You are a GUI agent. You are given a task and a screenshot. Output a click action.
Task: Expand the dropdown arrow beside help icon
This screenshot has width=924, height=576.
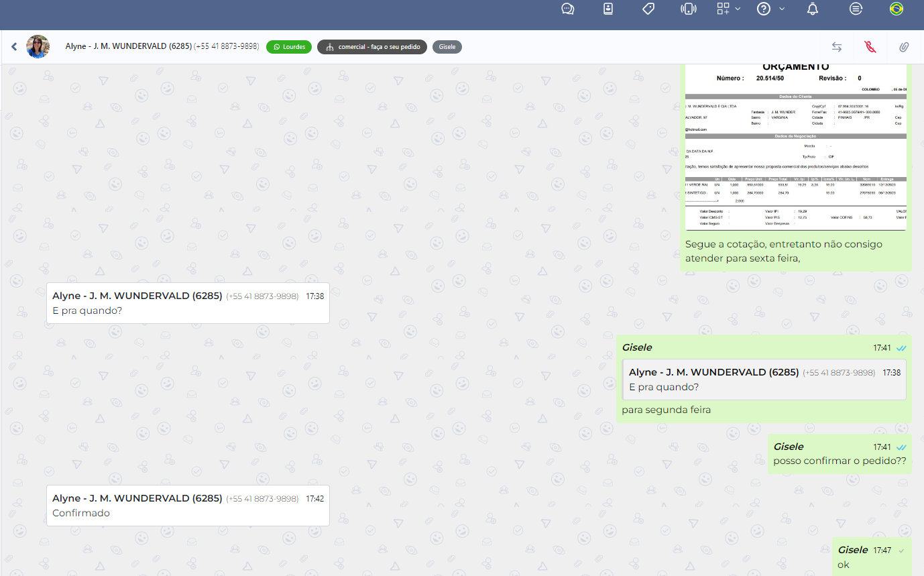pos(782,9)
